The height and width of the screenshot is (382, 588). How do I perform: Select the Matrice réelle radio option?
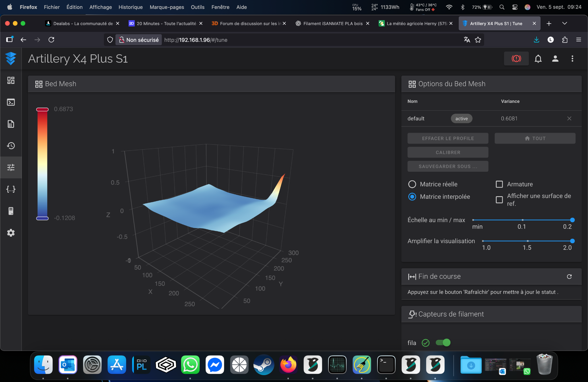pyautogui.click(x=412, y=184)
